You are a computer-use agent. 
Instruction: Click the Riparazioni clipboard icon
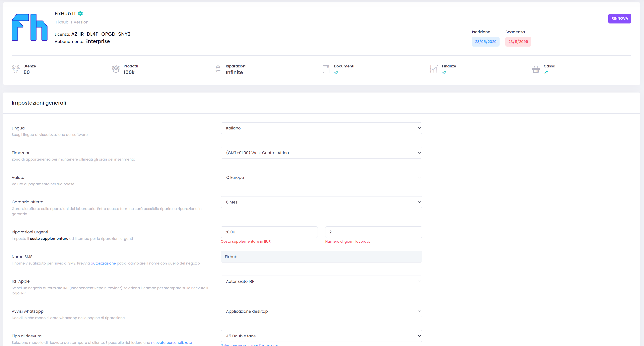[218, 69]
